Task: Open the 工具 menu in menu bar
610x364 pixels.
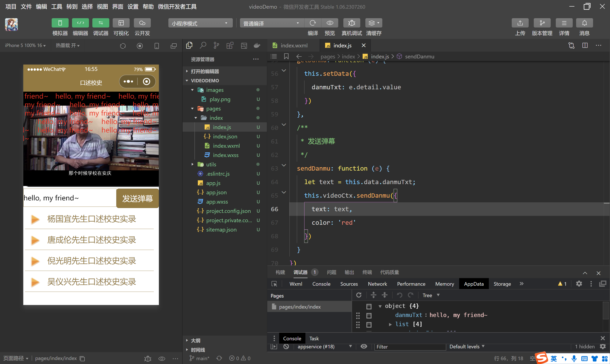Action: (x=57, y=7)
